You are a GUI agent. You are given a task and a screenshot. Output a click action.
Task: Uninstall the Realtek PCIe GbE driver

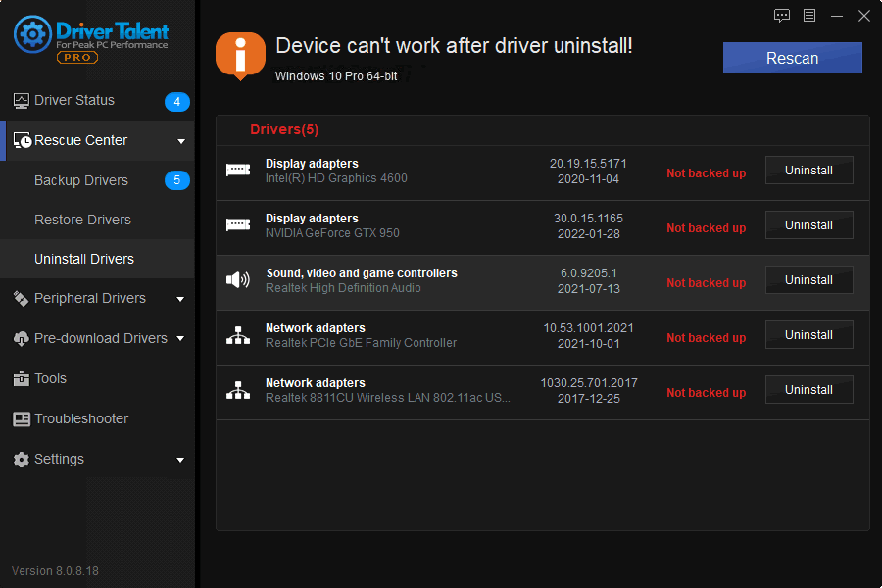pyautogui.click(x=808, y=335)
